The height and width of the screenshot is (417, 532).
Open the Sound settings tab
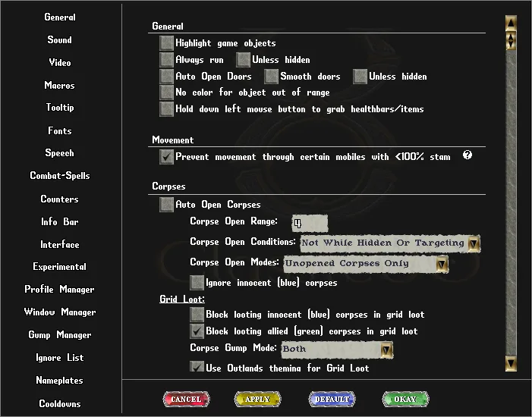(x=60, y=39)
